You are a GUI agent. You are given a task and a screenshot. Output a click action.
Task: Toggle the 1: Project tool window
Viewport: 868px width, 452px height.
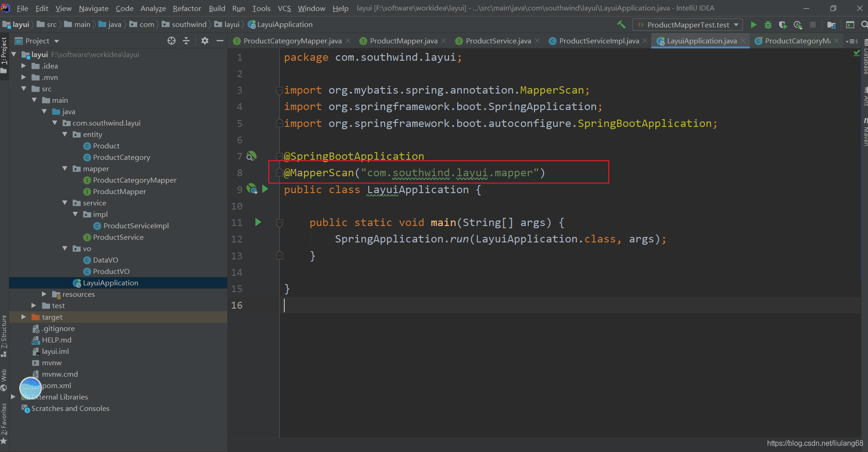pyautogui.click(x=4, y=56)
